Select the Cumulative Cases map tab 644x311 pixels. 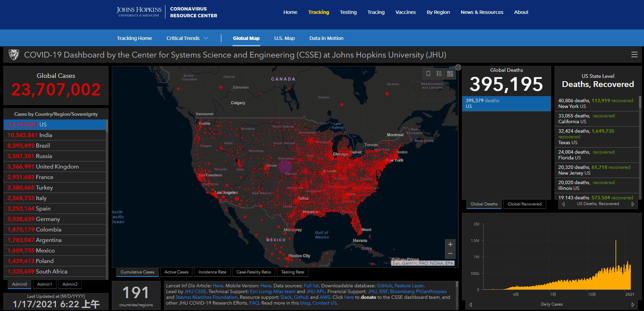tap(137, 272)
